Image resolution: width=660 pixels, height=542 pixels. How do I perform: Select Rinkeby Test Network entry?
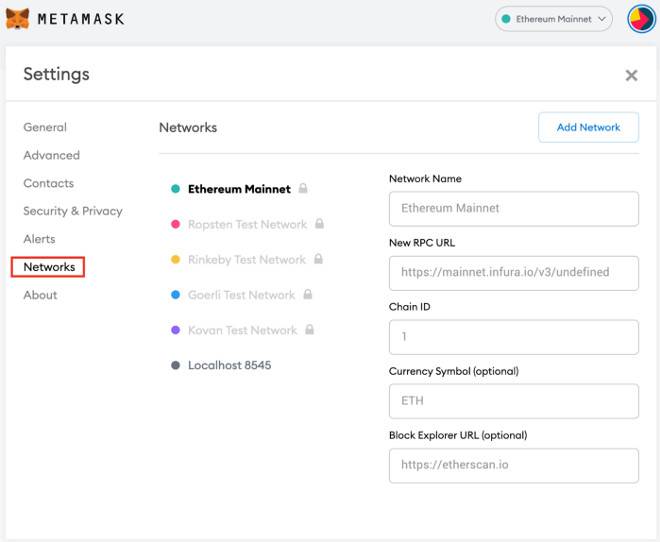click(x=247, y=260)
